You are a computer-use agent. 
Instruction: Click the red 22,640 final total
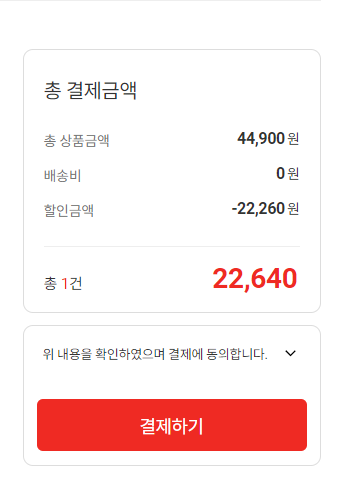tap(255, 279)
